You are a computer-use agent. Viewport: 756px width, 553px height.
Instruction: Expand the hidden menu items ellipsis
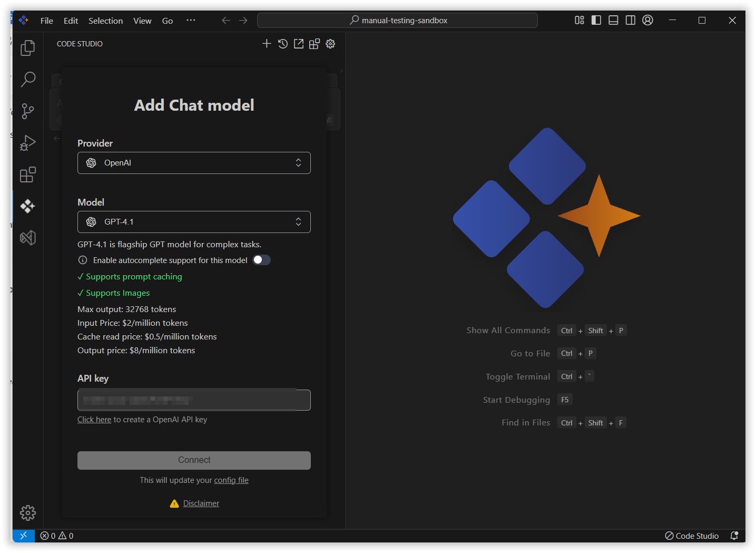tap(191, 20)
